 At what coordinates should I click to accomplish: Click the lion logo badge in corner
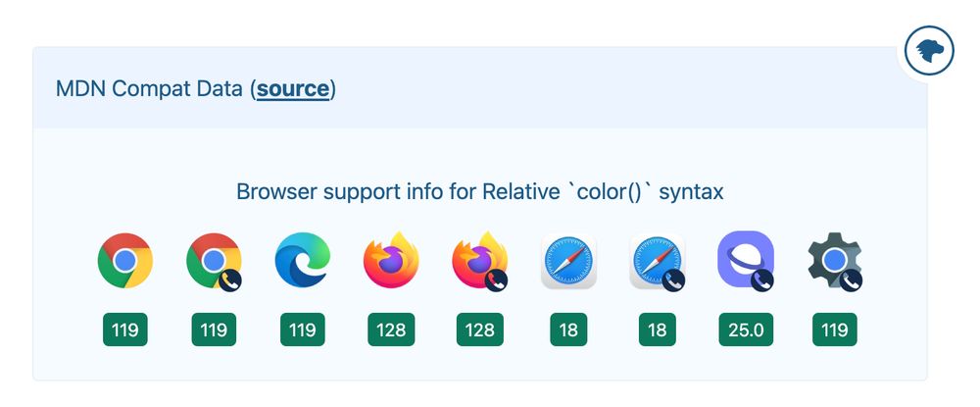point(929,51)
